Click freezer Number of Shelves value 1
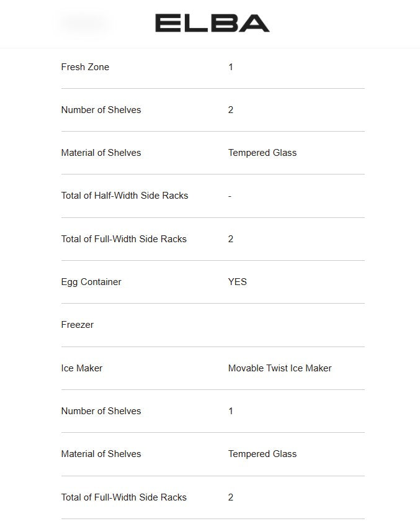420x521 pixels. click(231, 411)
